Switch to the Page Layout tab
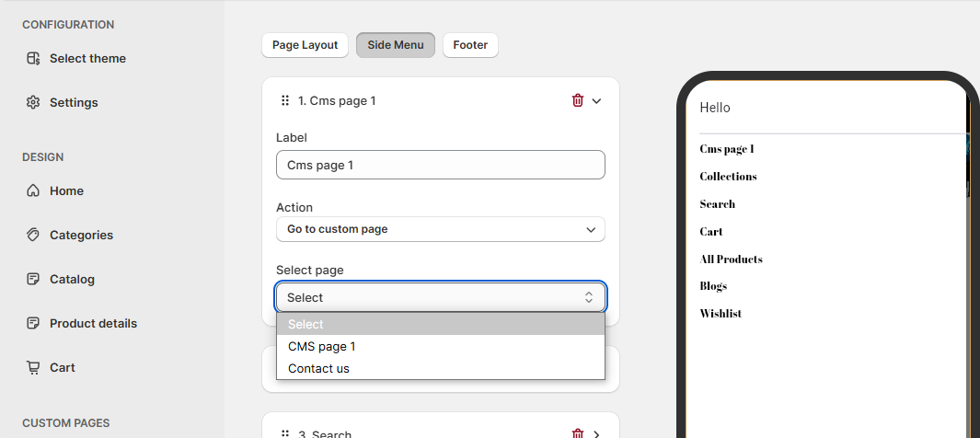Screen dimensions: 980x438 (305, 45)
